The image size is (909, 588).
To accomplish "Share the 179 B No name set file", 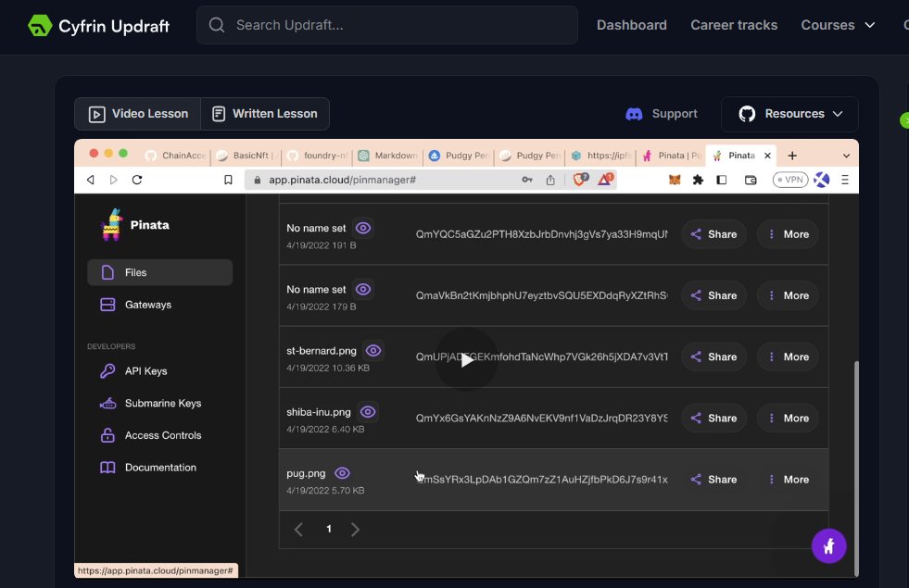I will [713, 295].
